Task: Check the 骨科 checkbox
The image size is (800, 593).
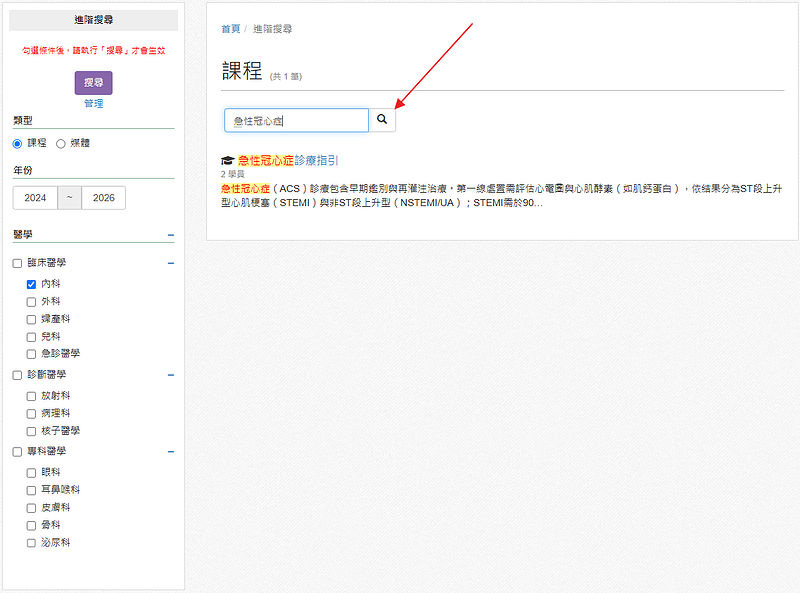Action: [x=31, y=526]
